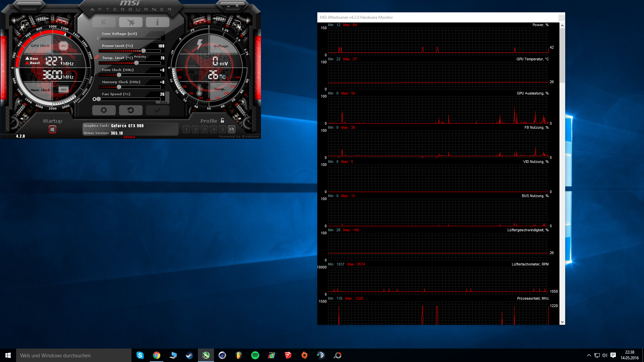Click the Hardware Monitor vertical scrollbar thumb
The image size is (644, 362).
tap(562, 55)
